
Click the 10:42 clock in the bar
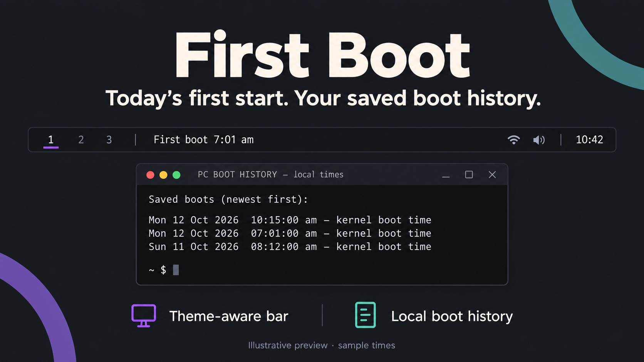pyautogui.click(x=589, y=140)
